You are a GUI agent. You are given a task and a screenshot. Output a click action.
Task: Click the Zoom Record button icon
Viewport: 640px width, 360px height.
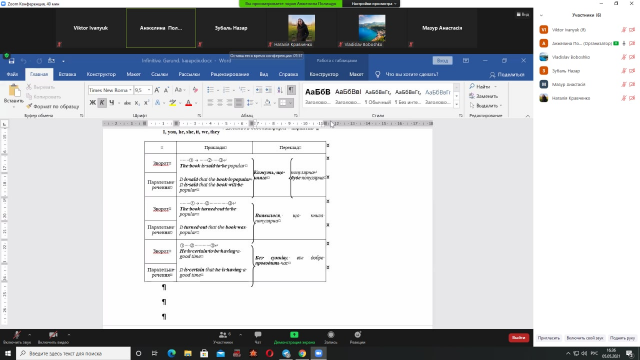[331, 335]
